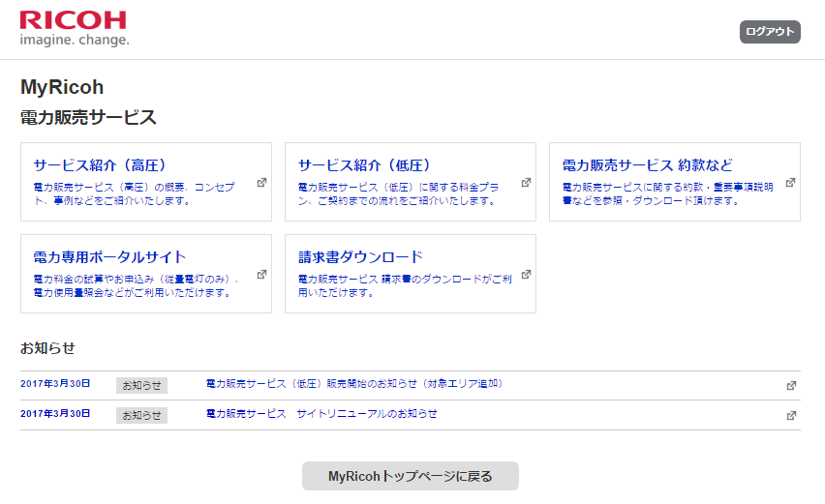
Task: Click external link icon on サービス紹介（低圧） card
Action: tap(526, 183)
